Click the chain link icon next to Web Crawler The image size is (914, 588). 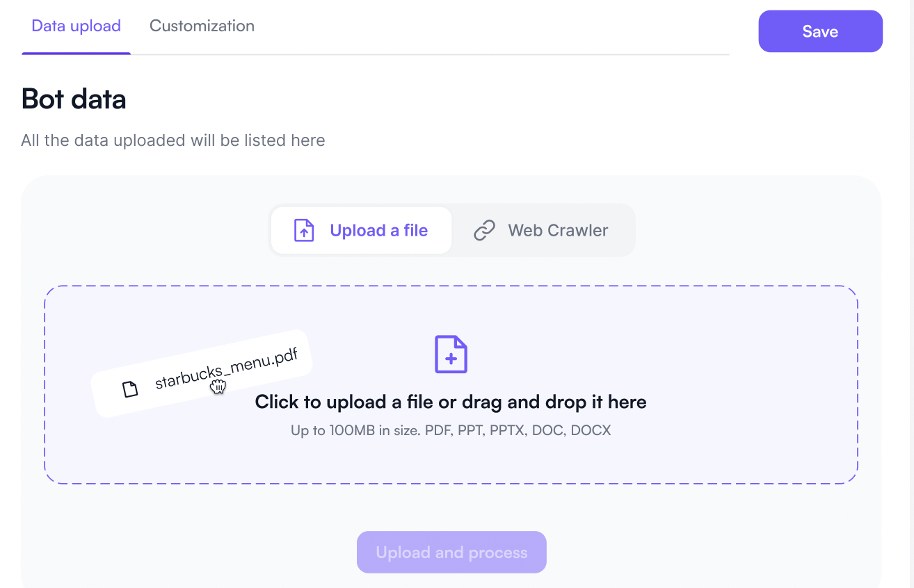pyautogui.click(x=484, y=229)
